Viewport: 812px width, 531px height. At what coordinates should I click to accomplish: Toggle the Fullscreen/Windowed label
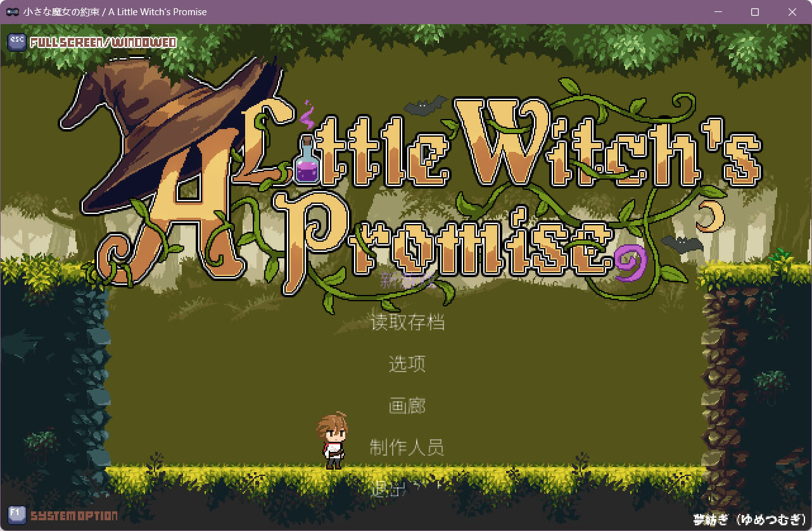103,43
